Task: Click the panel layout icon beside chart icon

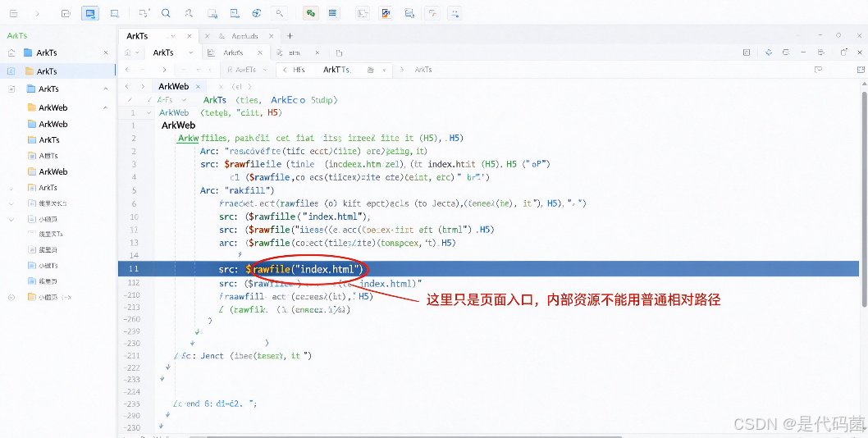Action: (363, 13)
